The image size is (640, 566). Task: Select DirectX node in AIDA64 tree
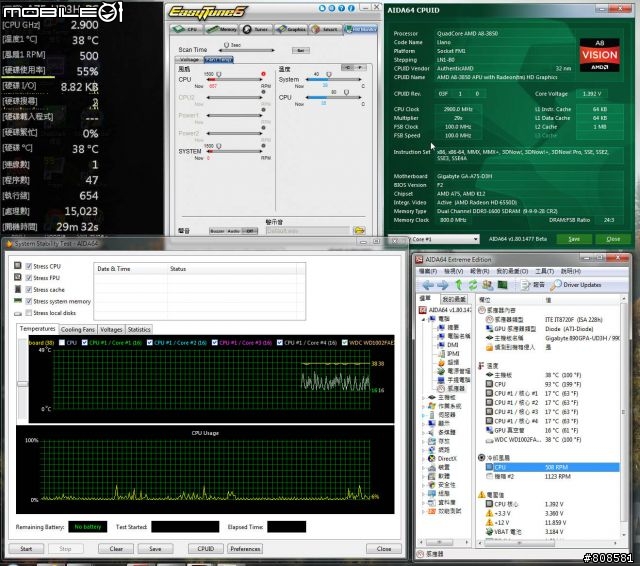[x=443, y=458]
